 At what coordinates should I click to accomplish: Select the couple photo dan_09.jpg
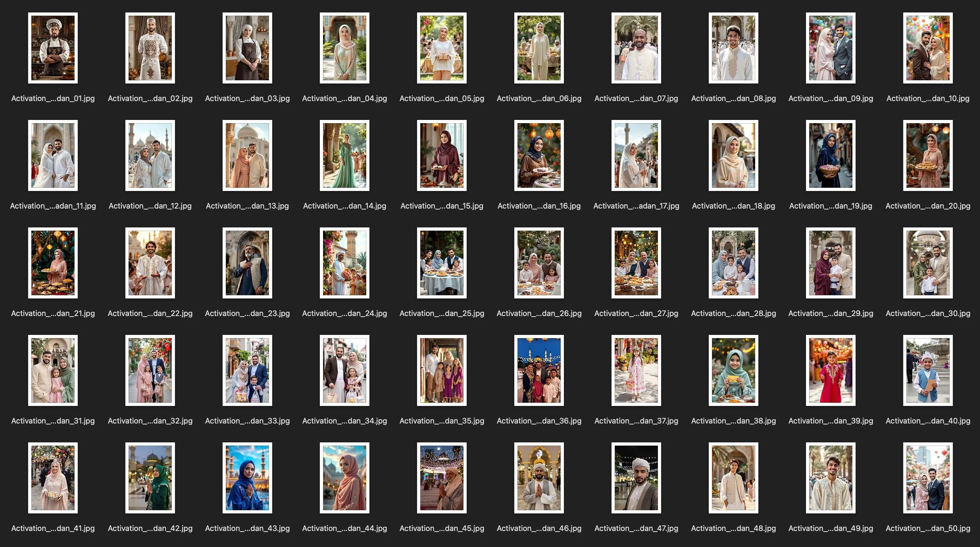(x=831, y=48)
